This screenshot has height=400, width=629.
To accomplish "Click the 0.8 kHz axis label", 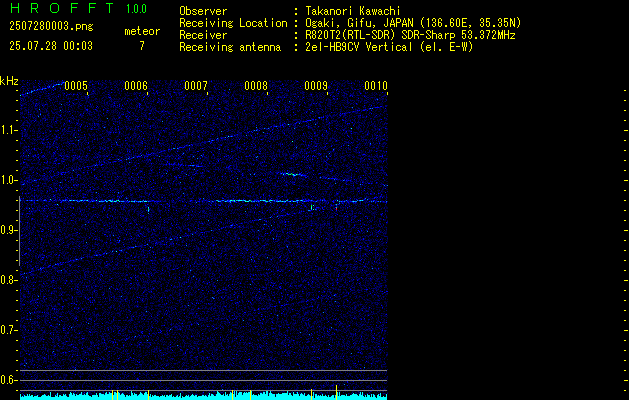I will click(x=8, y=280).
